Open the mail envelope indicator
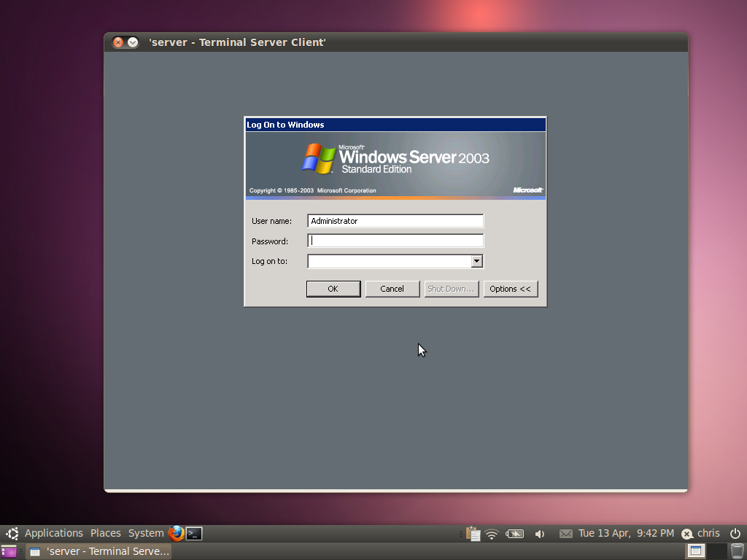747x560 pixels. [566, 534]
